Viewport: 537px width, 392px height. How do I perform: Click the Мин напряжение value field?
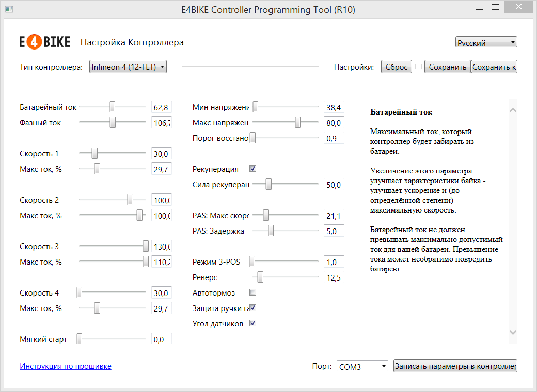334,107
